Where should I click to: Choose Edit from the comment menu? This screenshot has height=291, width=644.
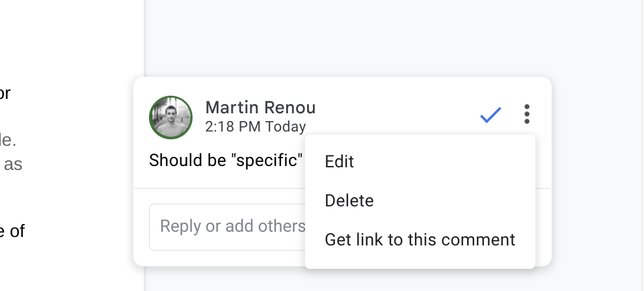(x=339, y=161)
